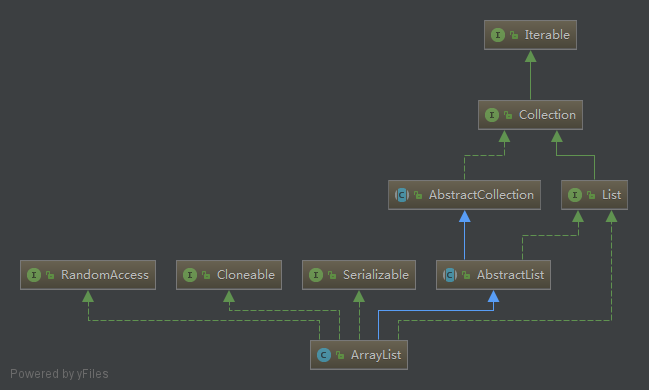Viewport: 649px width, 390px height.
Task: Click the blue class icon on ArrayList
Action: click(324, 355)
